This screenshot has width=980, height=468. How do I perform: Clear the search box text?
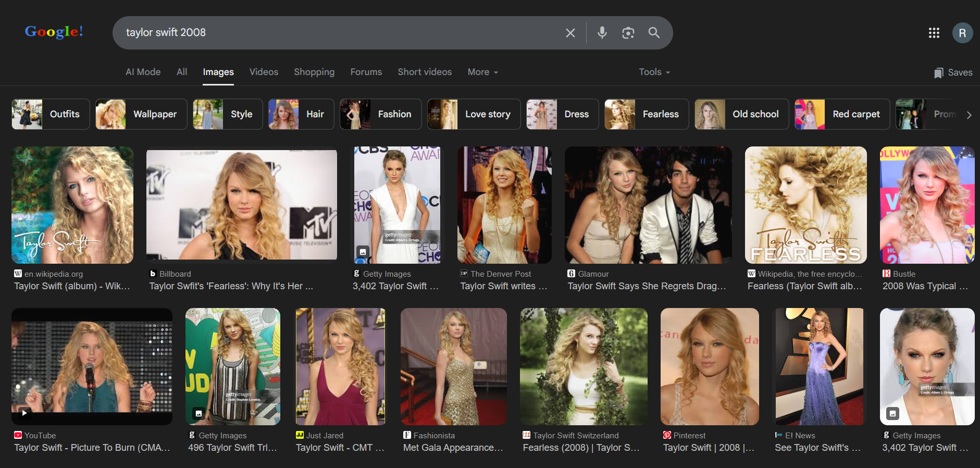coord(570,33)
